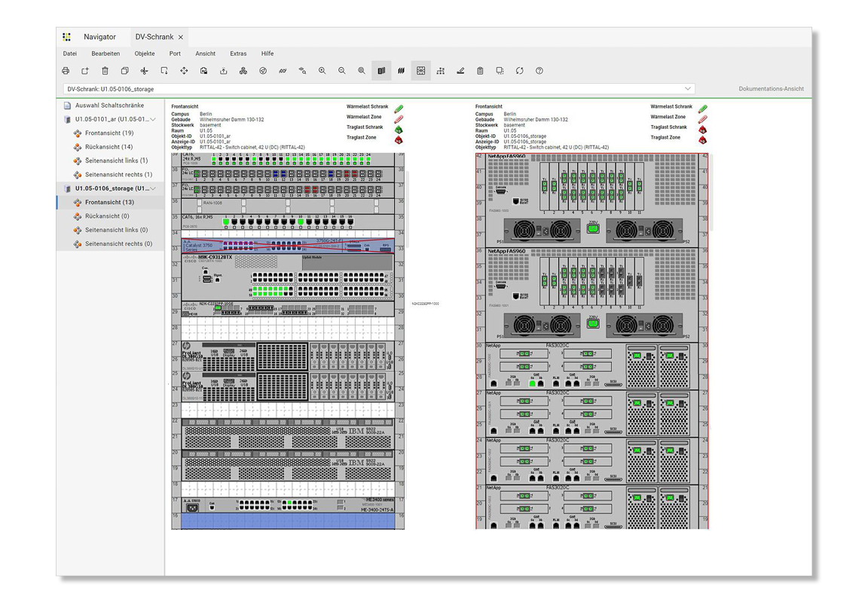
Task: Click the refresh arrows icon
Action: point(519,71)
